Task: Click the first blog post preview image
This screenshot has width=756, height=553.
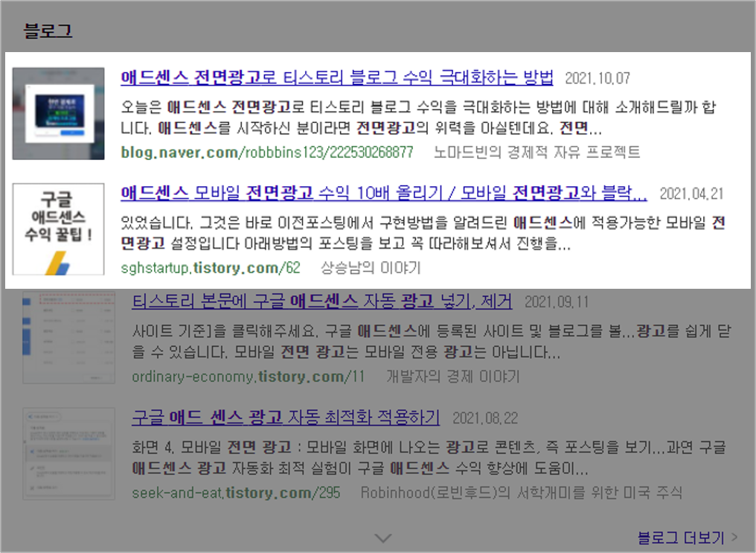Action: click(x=59, y=112)
